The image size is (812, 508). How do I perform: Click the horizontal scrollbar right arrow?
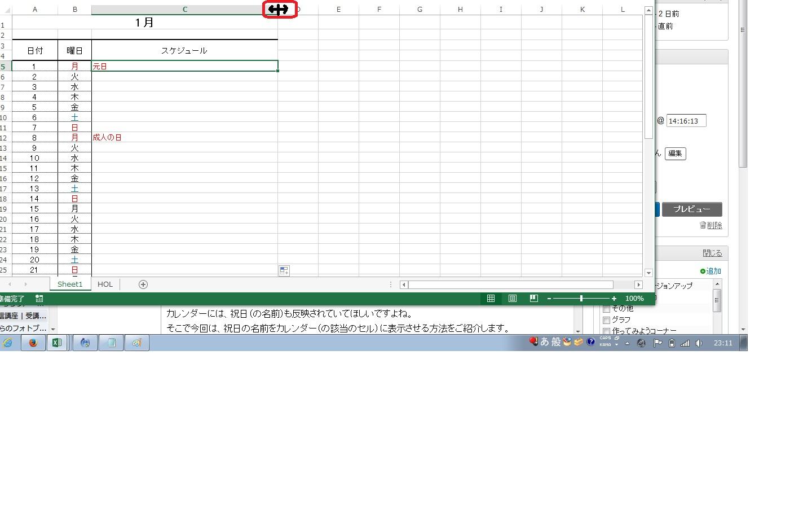tap(638, 284)
